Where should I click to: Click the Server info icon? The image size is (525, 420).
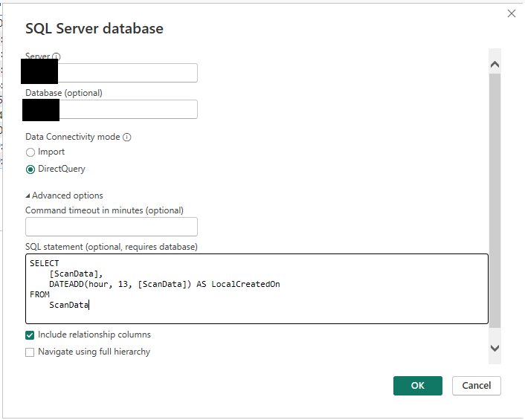pos(57,56)
